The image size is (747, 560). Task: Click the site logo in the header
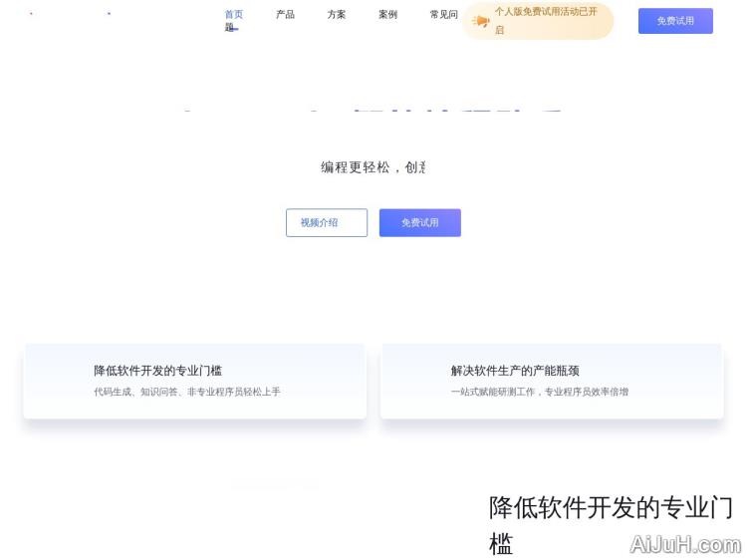[x=70, y=15]
